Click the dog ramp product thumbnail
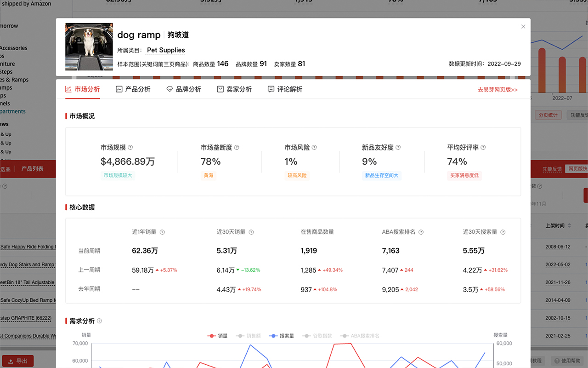The width and height of the screenshot is (588, 368). click(89, 46)
